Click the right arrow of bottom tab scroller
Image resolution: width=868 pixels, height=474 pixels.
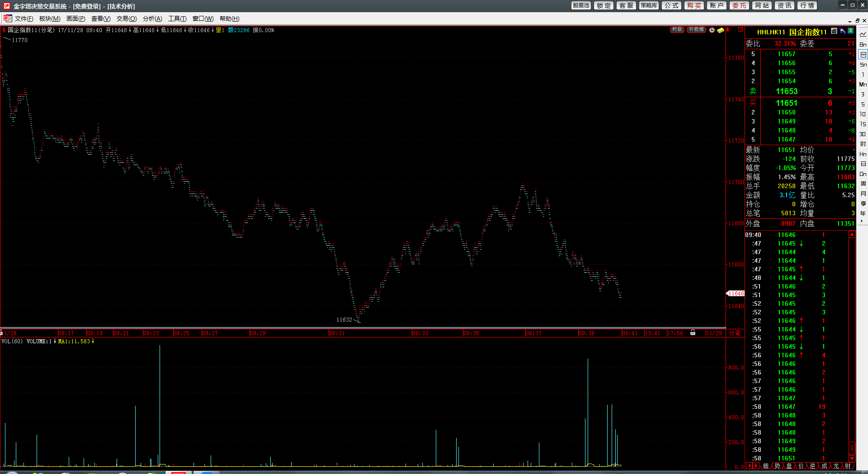(x=756, y=465)
